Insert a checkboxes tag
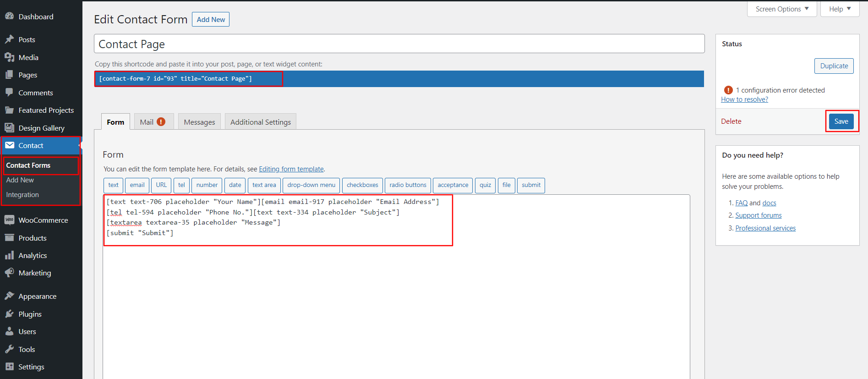This screenshot has height=379, width=868. tap(362, 185)
